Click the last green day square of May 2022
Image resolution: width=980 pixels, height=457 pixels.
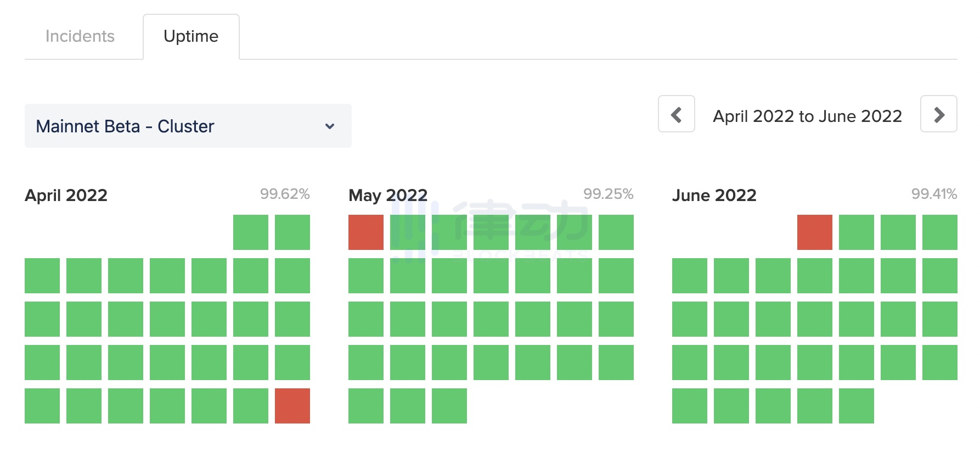449,406
